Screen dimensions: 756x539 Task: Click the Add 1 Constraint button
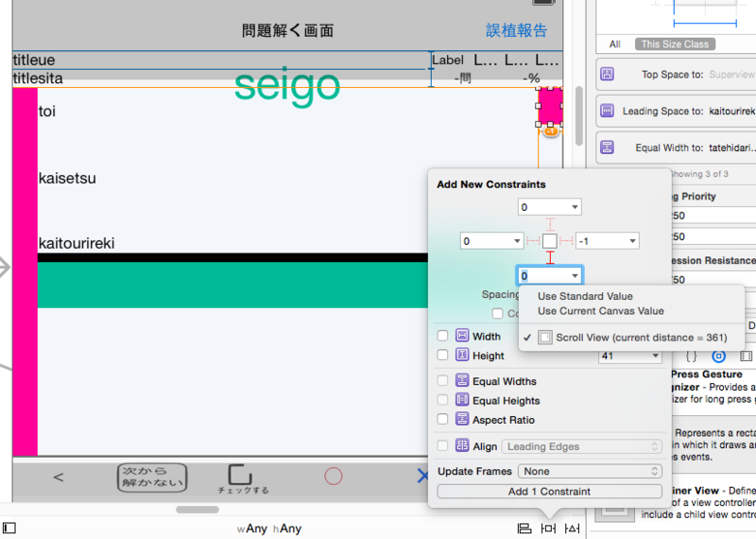(549, 491)
